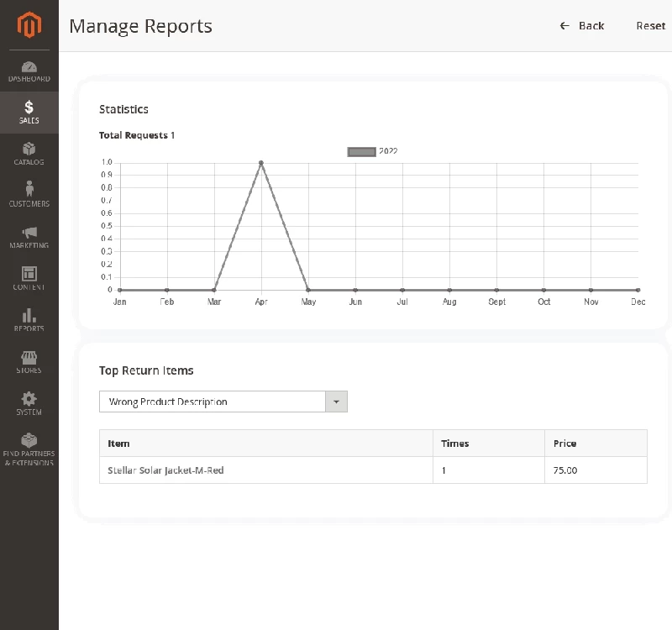Click the Top Return Items heading
This screenshot has width=672, height=630.
coord(146,370)
